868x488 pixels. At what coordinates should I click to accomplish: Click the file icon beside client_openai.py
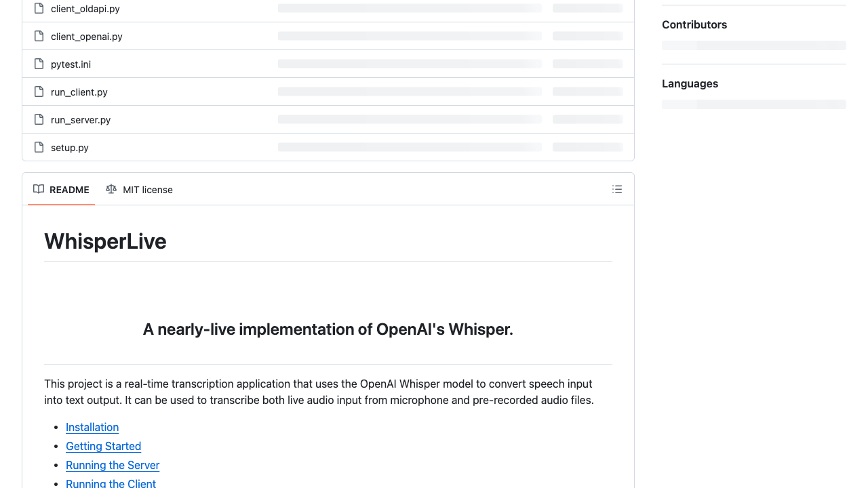[39, 37]
